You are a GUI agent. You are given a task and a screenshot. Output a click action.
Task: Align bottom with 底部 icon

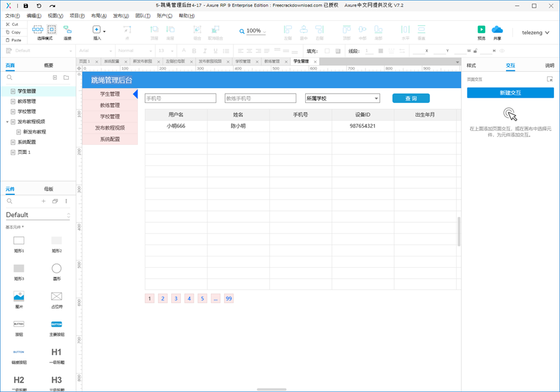point(378,29)
